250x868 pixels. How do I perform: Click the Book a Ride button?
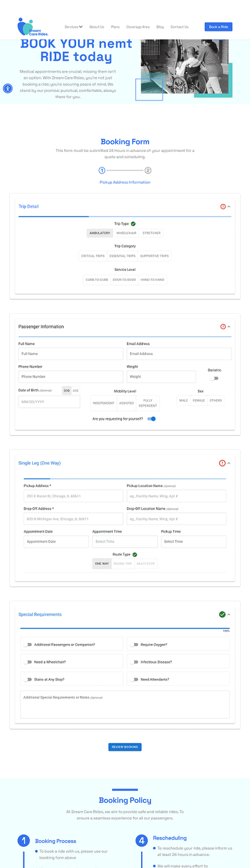coord(218,27)
